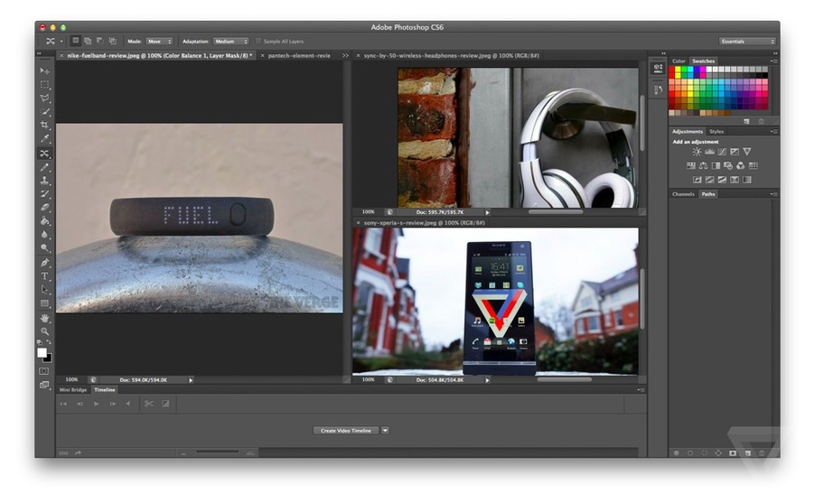Close the sync-by-50-wireless-headphones document

358,55
